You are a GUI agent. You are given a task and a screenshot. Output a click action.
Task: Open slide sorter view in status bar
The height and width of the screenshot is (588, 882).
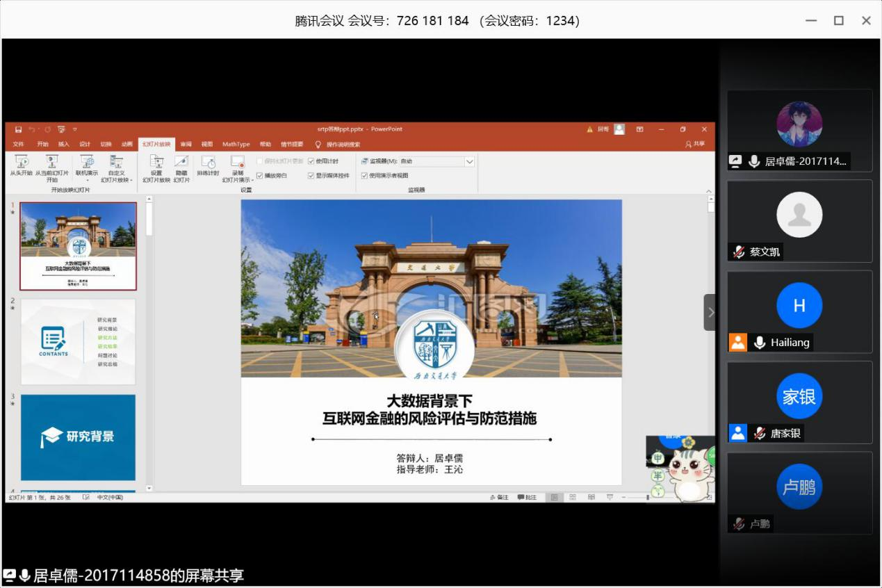(572, 497)
